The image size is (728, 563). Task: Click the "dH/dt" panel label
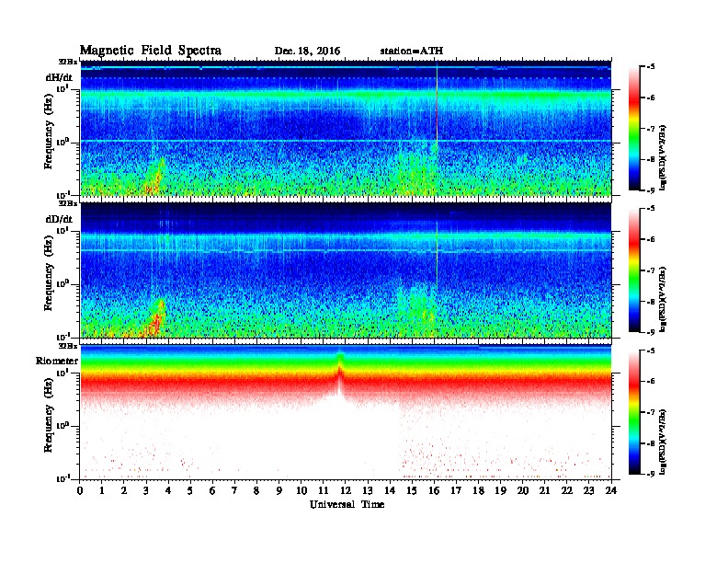[59, 77]
